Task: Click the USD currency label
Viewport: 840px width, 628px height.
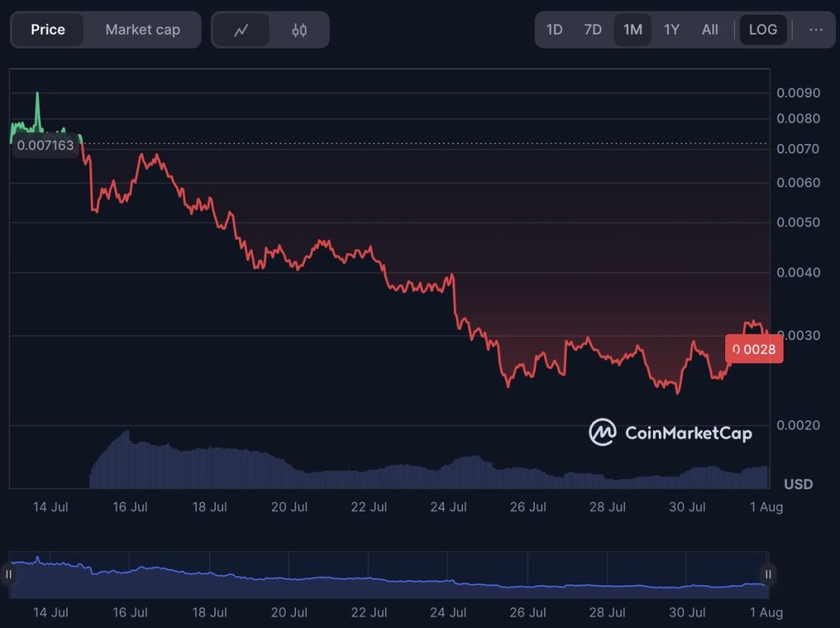Action: coord(798,484)
